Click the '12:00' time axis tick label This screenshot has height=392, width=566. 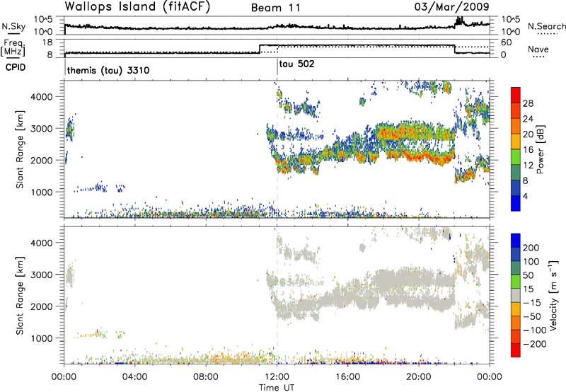coord(277,377)
